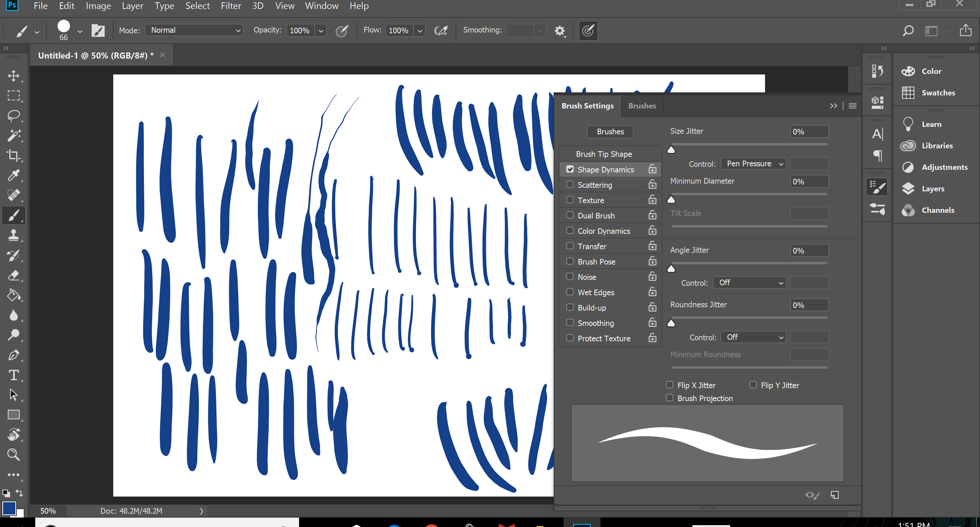Check the Flip X Jitter box
This screenshot has height=527, width=980.
pos(670,385)
